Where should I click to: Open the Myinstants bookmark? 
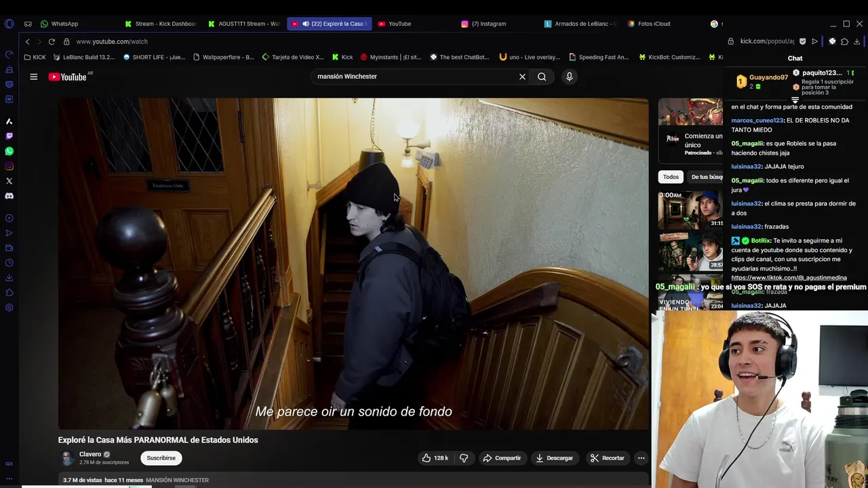pos(391,57)
